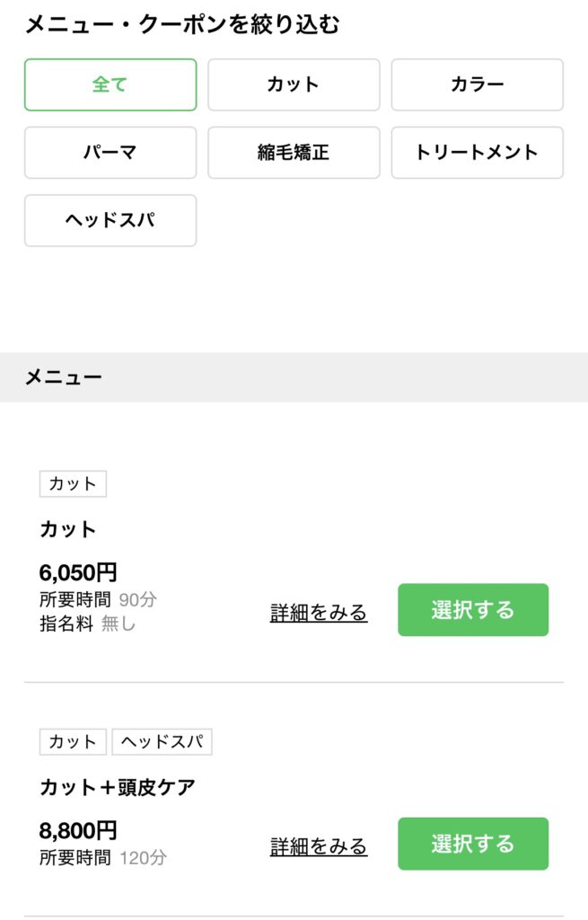
Task: Open 詳細をみる for カット＋頭皮ケア
Action: point(319,846)
